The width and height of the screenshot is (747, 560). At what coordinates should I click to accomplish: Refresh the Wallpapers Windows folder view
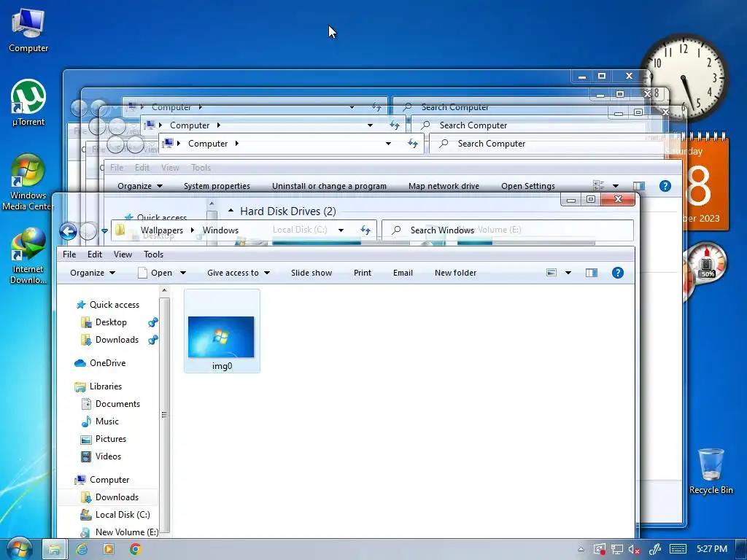(x=365, y=230)
